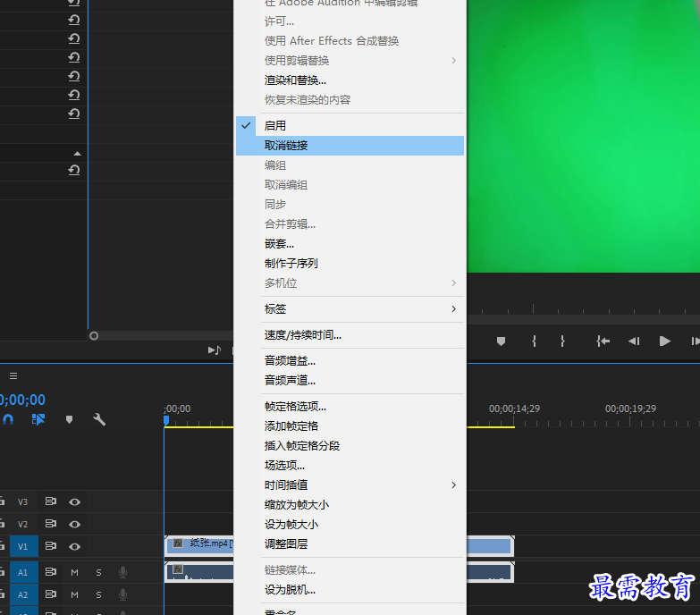This screenshot has width=700, height=615.
Task: Choose 调整图层 menu entry
Action: [350, 544]
